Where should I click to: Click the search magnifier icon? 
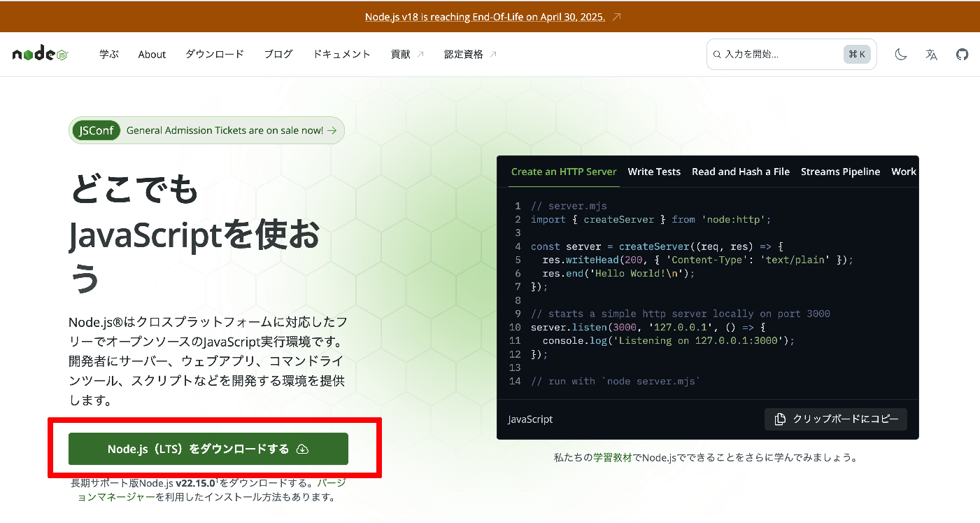click(x=717, y=55)
